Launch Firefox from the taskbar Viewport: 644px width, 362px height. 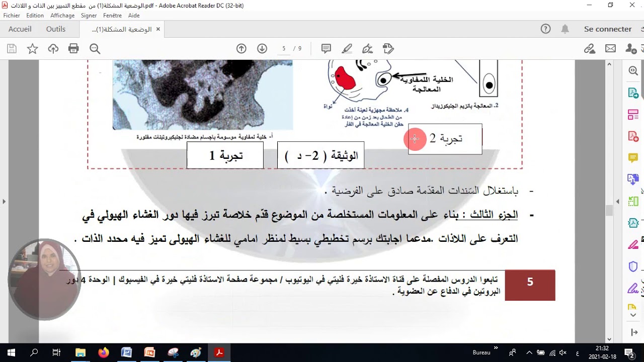[x=104, y=352]
